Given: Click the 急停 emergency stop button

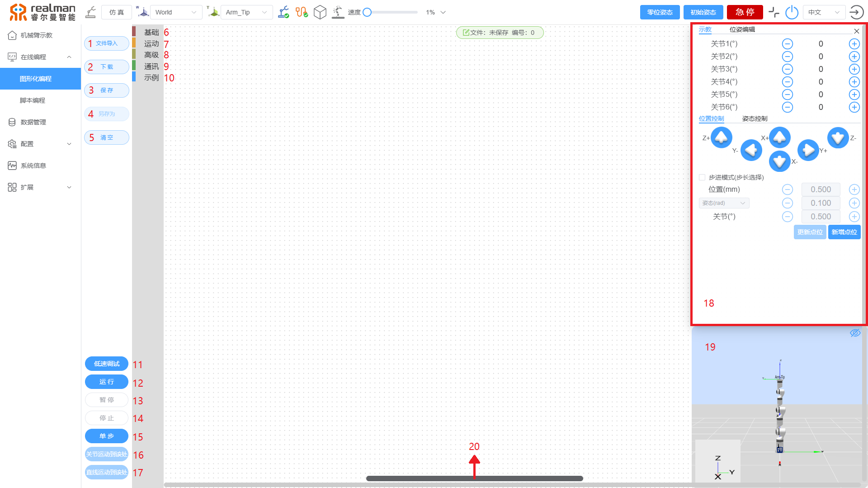Looking at the screenshot, I should click(x=745, y=12).
